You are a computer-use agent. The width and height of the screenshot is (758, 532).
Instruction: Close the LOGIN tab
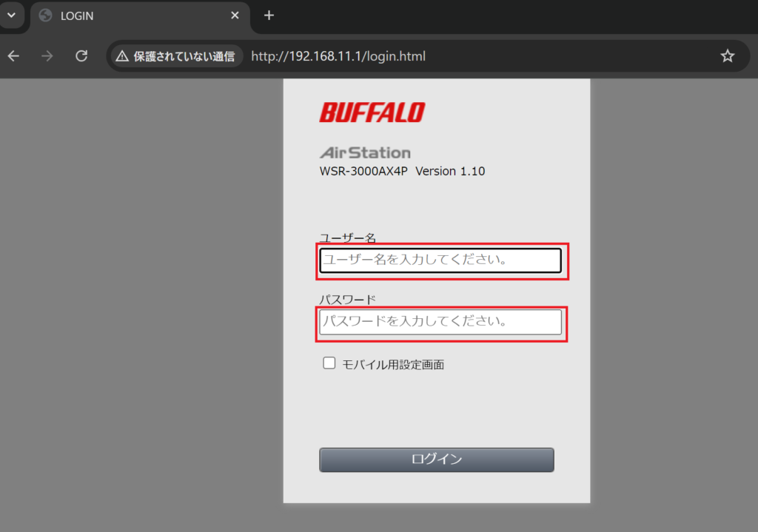(235, 16)
